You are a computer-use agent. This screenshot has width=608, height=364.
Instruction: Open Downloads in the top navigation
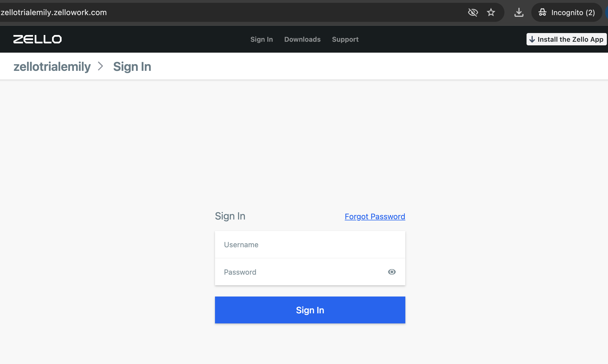point(302,39)
